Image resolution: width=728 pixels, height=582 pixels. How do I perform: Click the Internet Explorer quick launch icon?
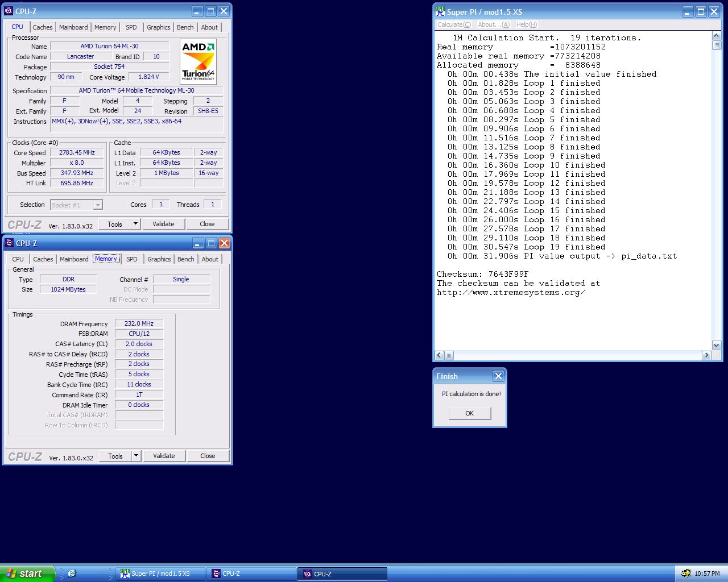pyautogui.click(x=72, y=573)
